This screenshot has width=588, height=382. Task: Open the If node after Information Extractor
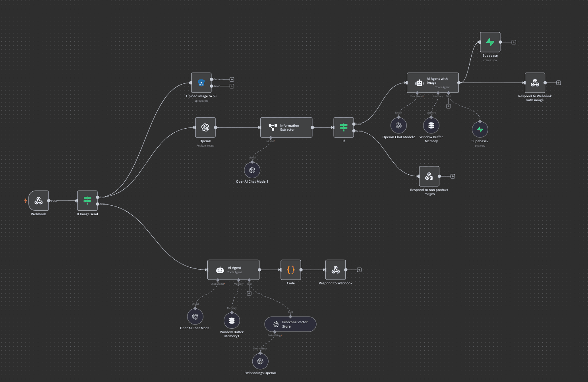pos(344,127)
